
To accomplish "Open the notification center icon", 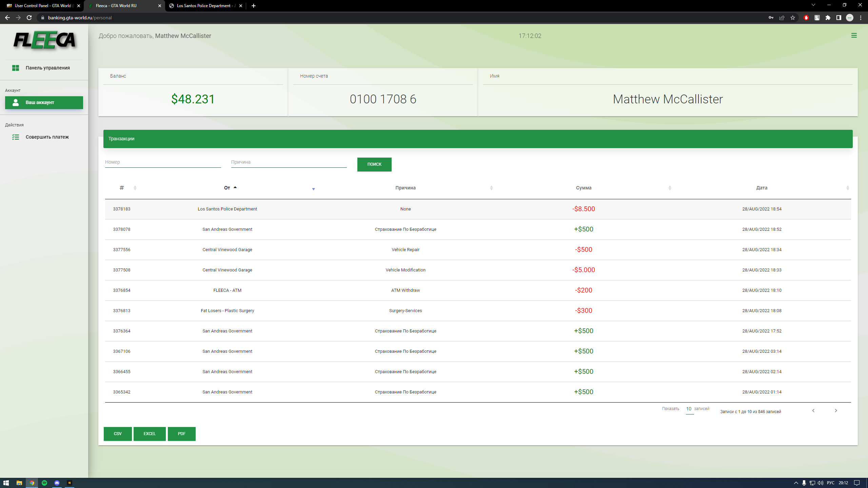I will (857, 483).
